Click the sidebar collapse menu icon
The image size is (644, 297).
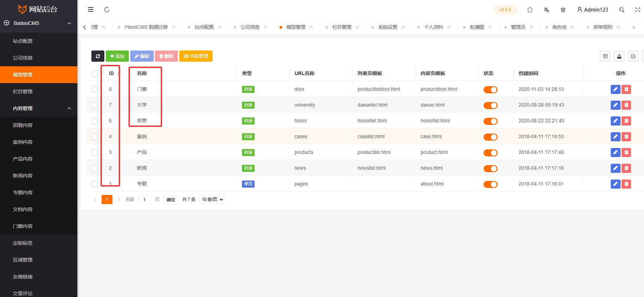tap(91, 9)
